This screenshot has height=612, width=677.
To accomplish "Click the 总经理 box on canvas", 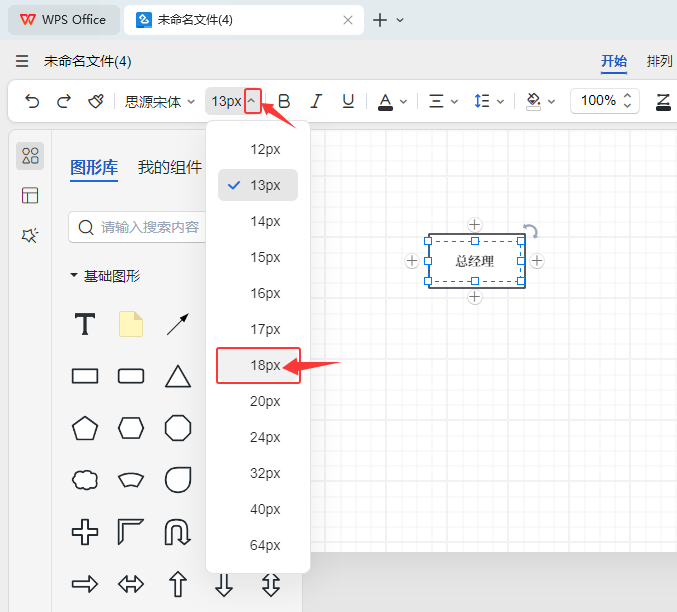I will 475,261.
